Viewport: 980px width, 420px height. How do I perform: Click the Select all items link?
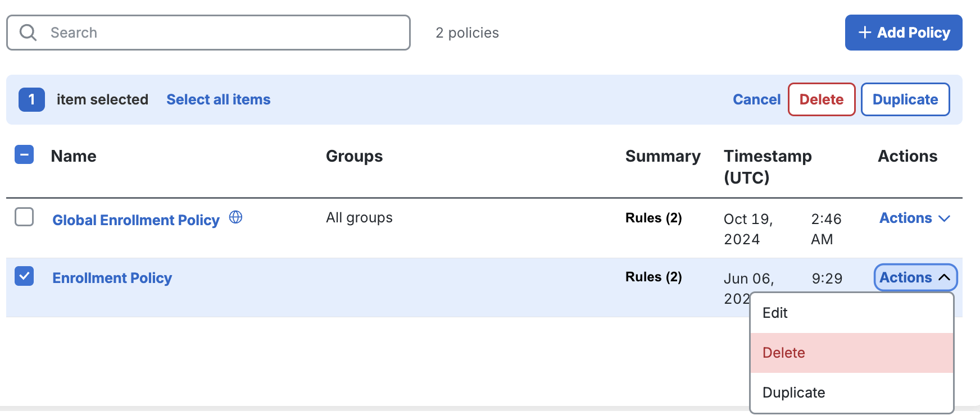[x=218, y=99]
